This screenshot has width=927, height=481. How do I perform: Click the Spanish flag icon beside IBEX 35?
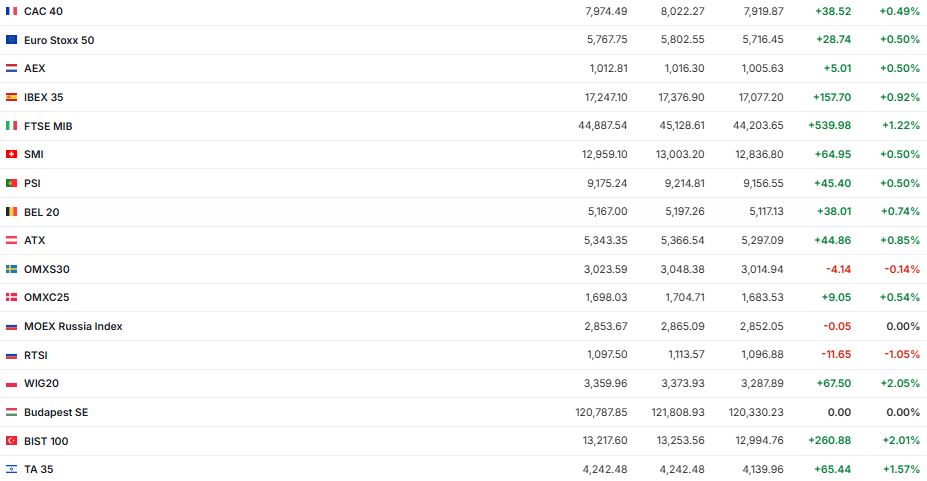tap(11, 97)
